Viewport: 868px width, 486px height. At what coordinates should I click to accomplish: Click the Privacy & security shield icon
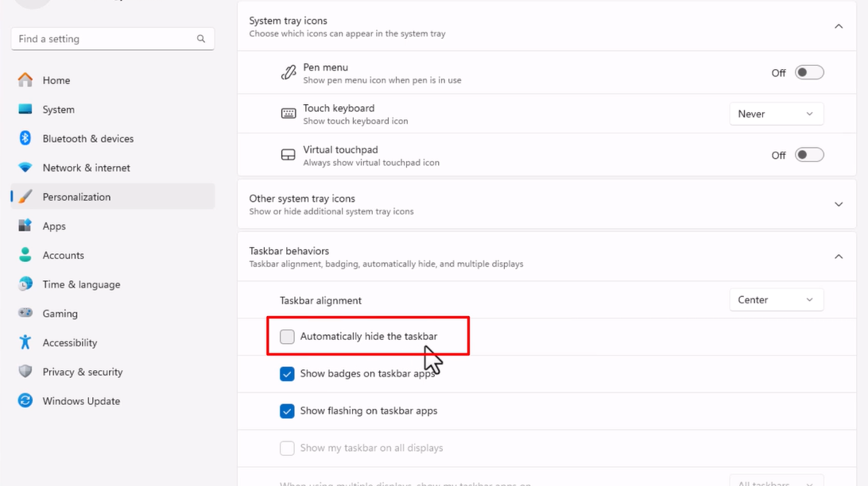25,372
